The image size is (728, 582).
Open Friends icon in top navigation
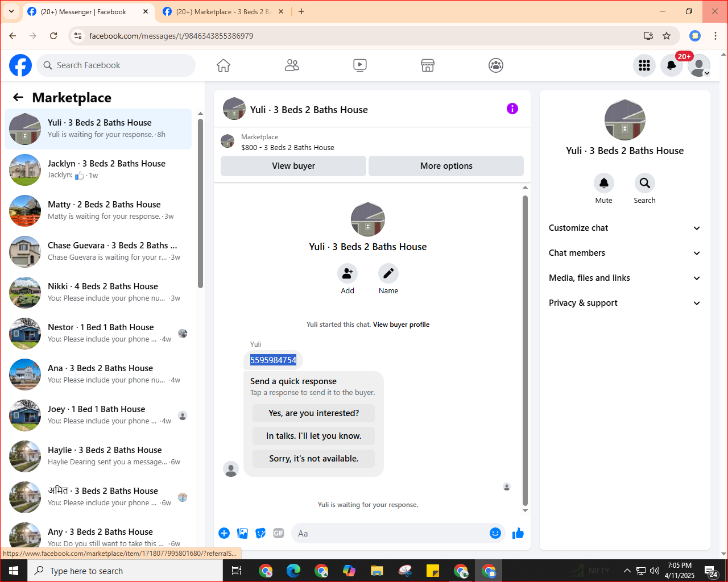click(292, 65)
